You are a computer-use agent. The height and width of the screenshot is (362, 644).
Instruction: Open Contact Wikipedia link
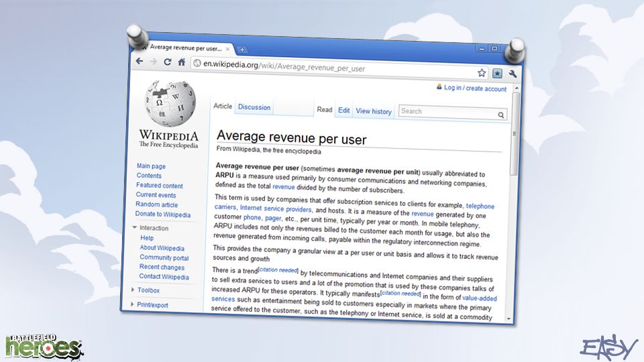(164, 277)
